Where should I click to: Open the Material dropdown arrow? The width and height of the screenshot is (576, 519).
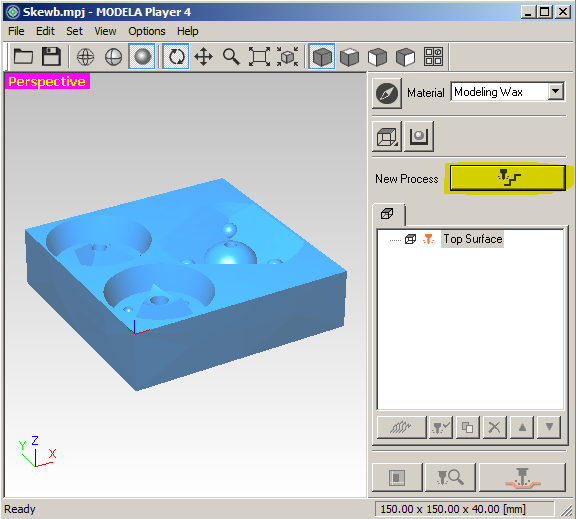(556, 91)
